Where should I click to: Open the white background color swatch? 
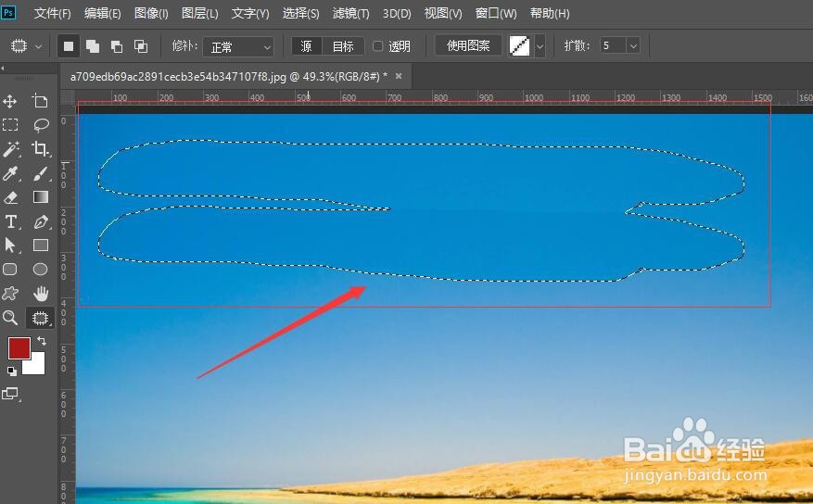(35, 366)
